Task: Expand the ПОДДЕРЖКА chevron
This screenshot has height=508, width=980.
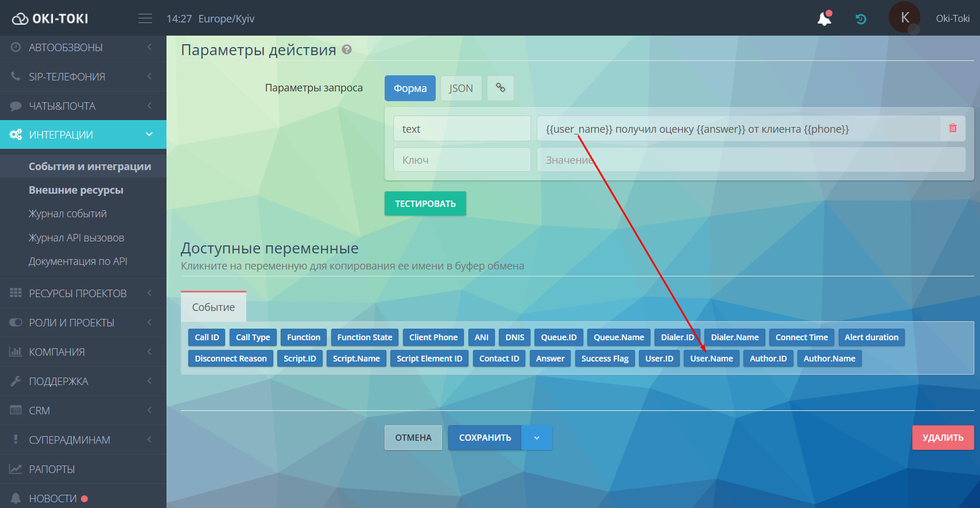Action: [x=149, y=381]
